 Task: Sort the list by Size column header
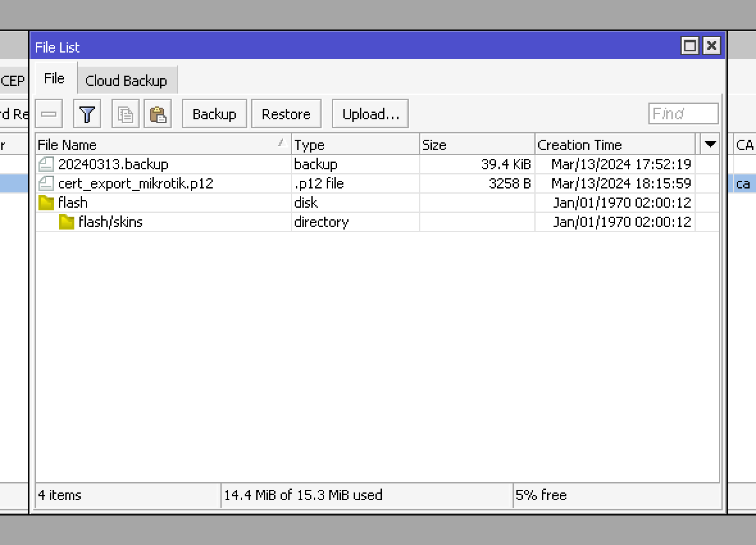pos(477,145)
